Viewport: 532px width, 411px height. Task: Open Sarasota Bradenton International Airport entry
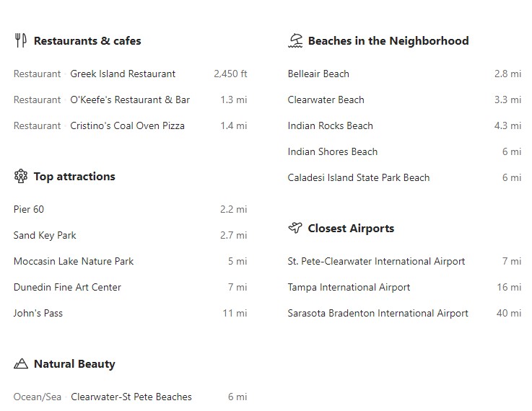(x=378, y=313)
